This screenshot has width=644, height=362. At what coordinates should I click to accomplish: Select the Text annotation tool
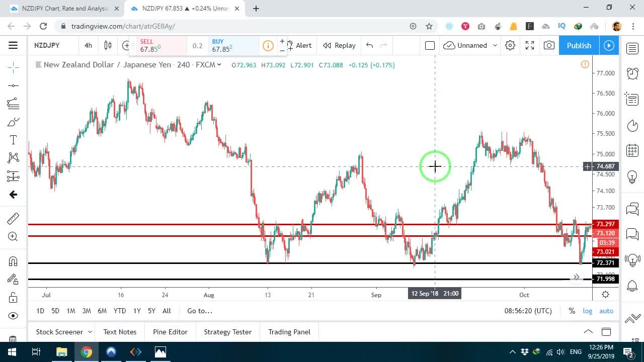click(13, 140)
